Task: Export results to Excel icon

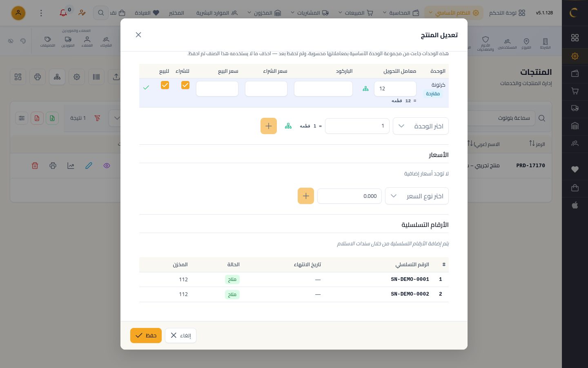Action: [52, 118]
